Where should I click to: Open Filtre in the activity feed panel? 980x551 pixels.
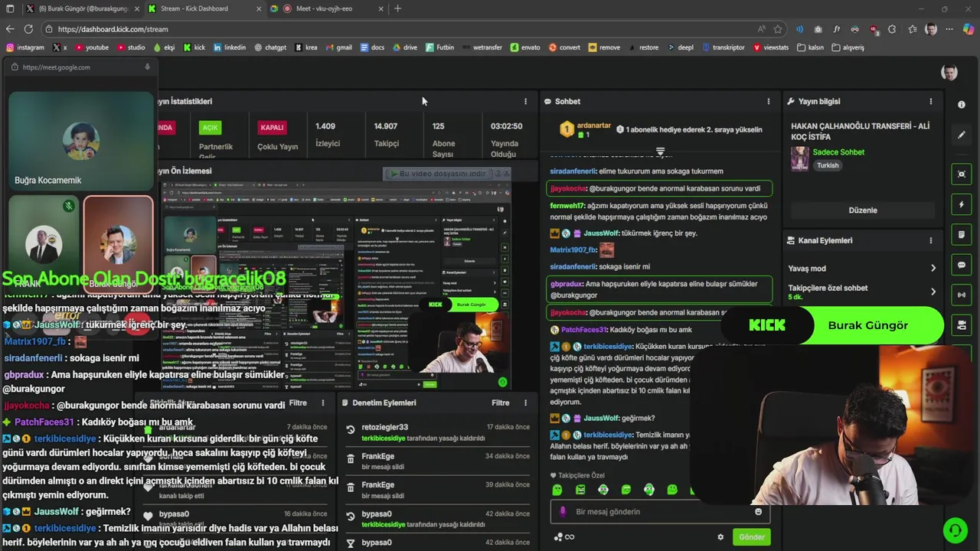(x=298, y=403)
